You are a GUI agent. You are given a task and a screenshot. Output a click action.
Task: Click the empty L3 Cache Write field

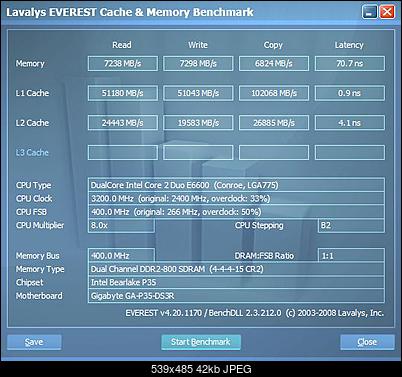point(198,152)
